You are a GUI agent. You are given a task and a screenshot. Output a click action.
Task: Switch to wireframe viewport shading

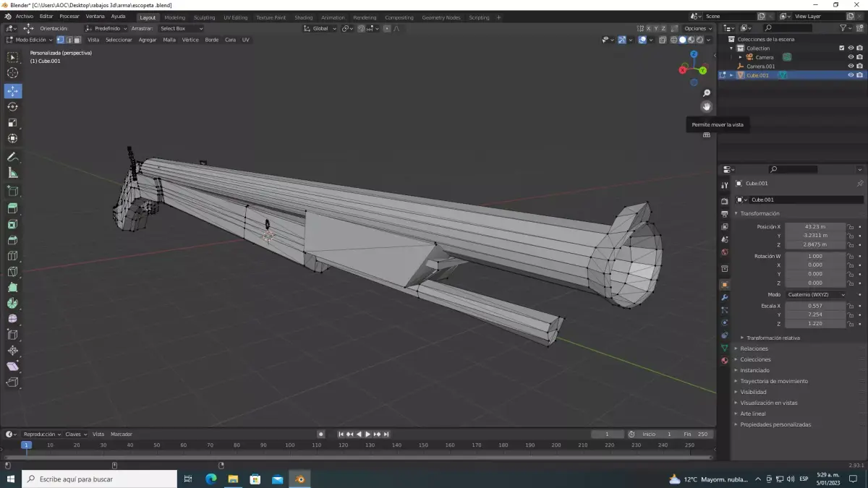coord(674,40)
